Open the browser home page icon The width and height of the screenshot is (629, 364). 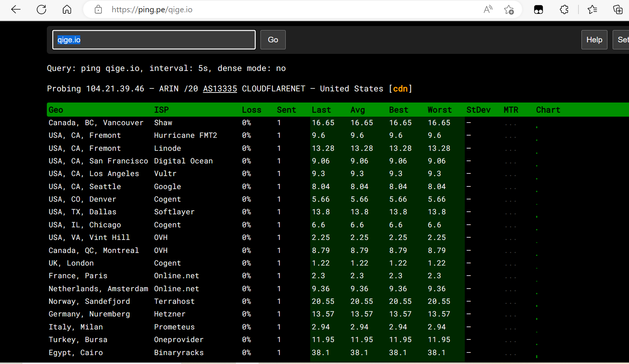point(67,10)
